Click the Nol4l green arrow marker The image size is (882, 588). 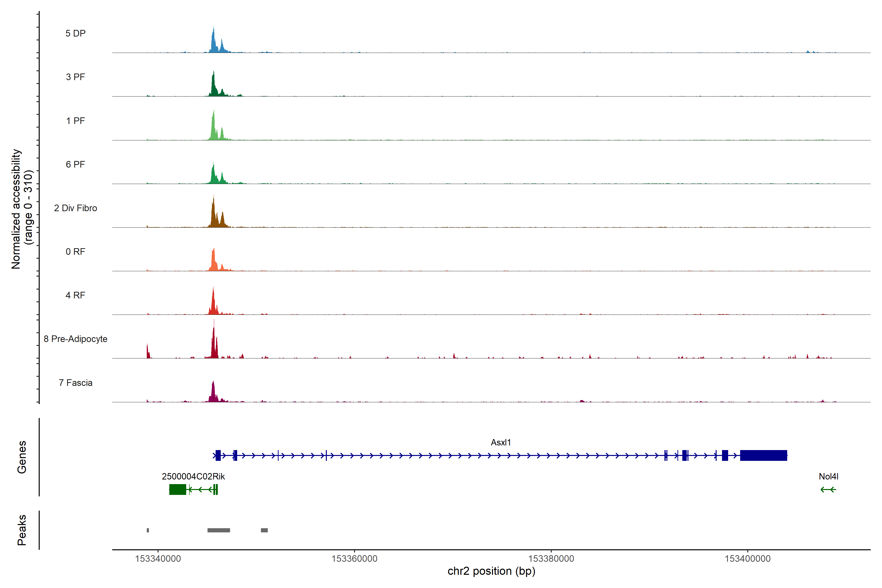tap(828, 489)
